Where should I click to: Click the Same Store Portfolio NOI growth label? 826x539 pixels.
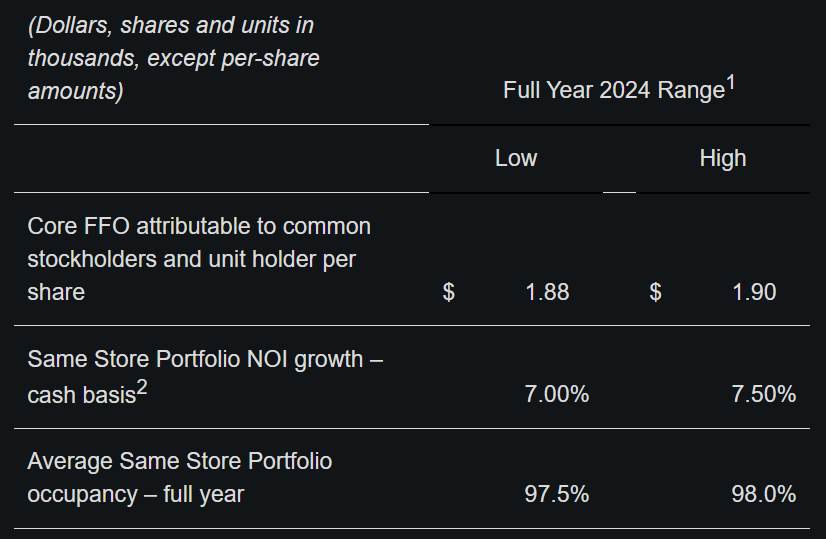tap(205, 359)
